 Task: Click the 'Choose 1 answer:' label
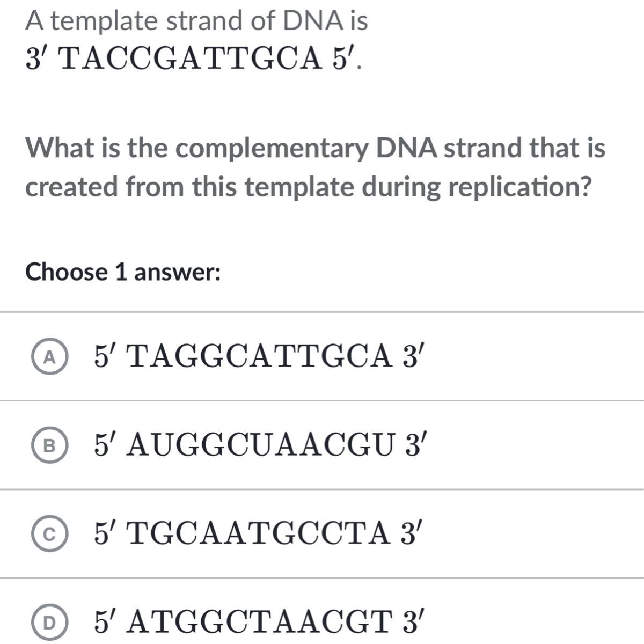point(123,272)
